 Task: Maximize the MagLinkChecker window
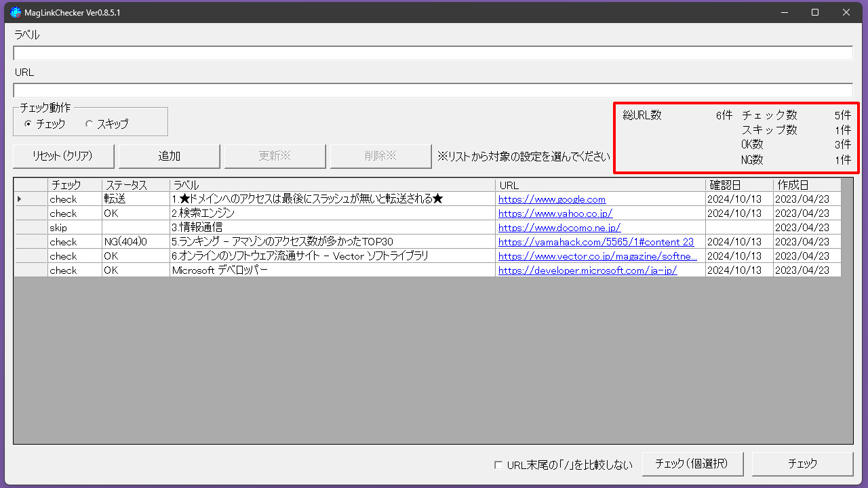pos(815,12)
